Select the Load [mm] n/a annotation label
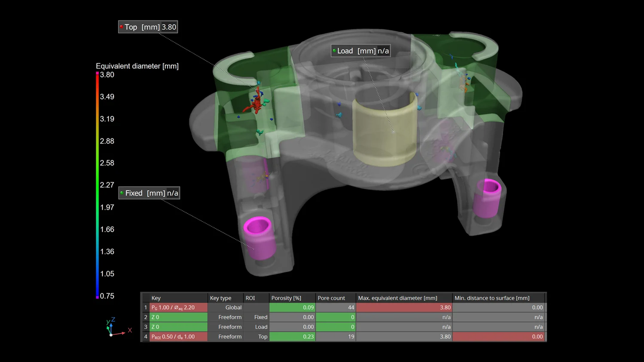This screenshot has height=362, width=644. pyautogui.click(x=360, y=51)
